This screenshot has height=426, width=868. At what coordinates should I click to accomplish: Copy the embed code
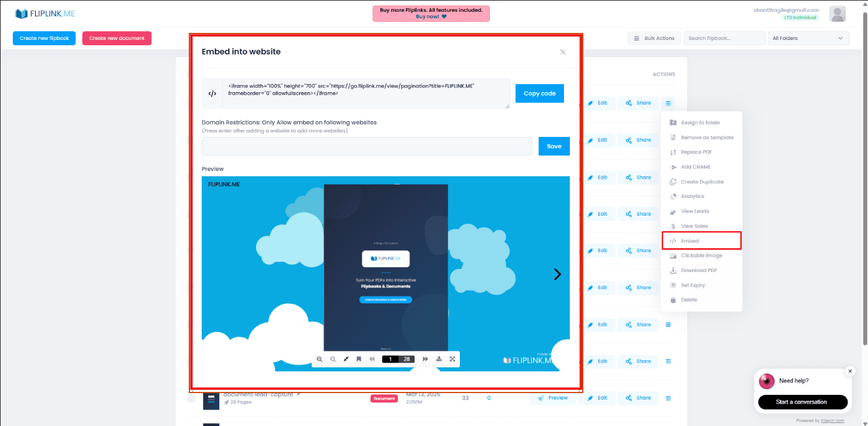coord(540,93)
